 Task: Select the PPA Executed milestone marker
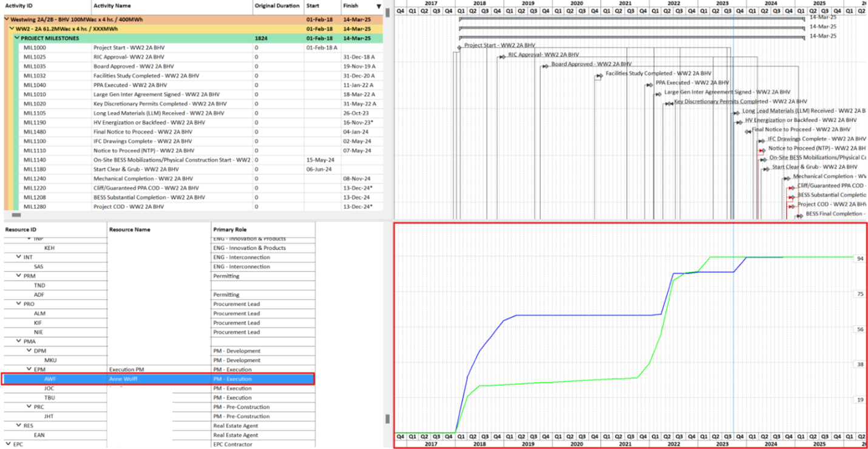click(x=650, y=85)
